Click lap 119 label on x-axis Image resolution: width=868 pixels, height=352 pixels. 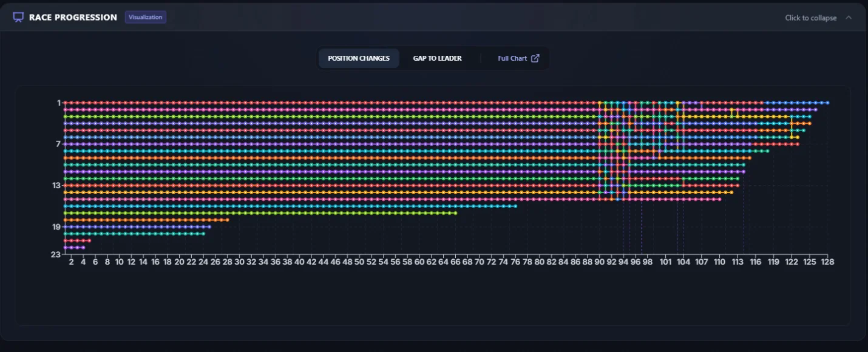773,262
